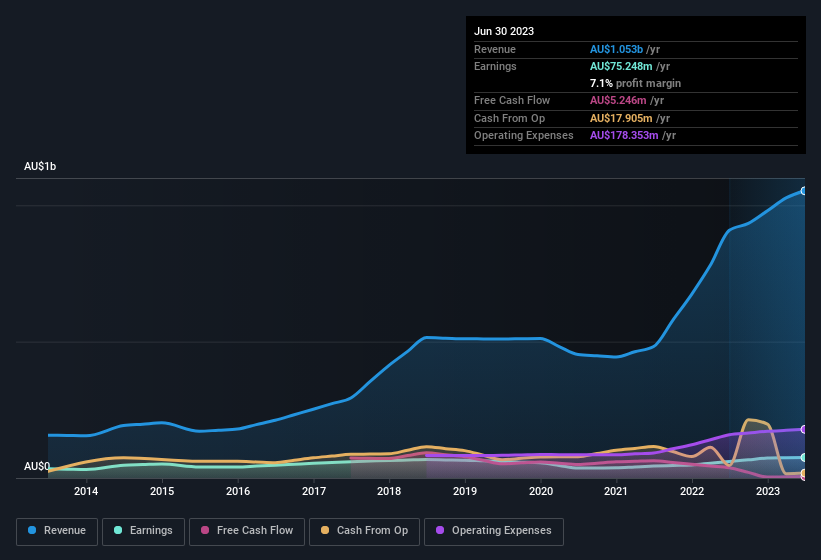Click the AU$178.353m operating expenses value
The image size is (821, 560).
[x=624, y=135]
